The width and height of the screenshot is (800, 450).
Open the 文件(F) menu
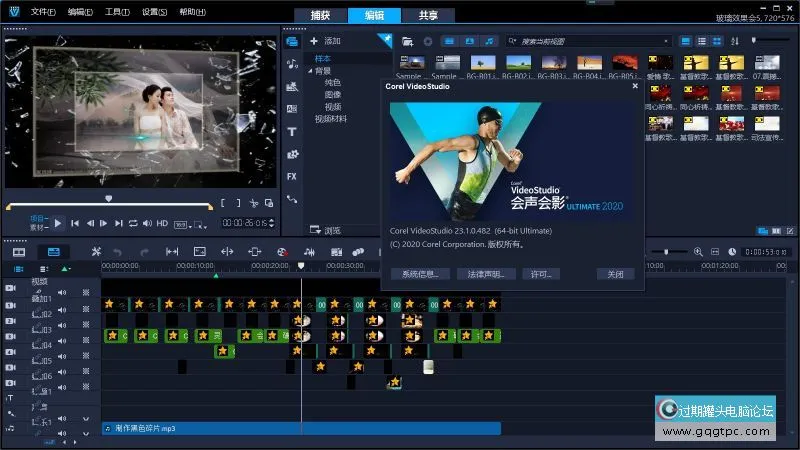[x=43, y=11]
